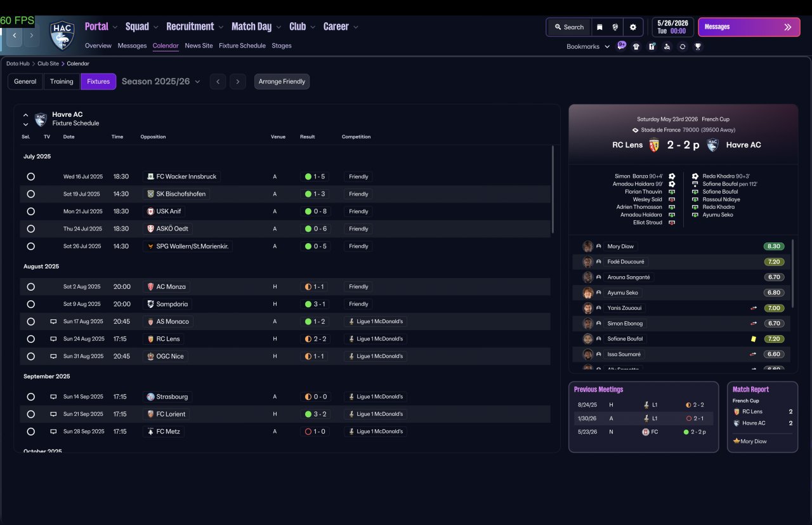
Task: Select the Sampdoria fixture radio button
Action: 30,304
